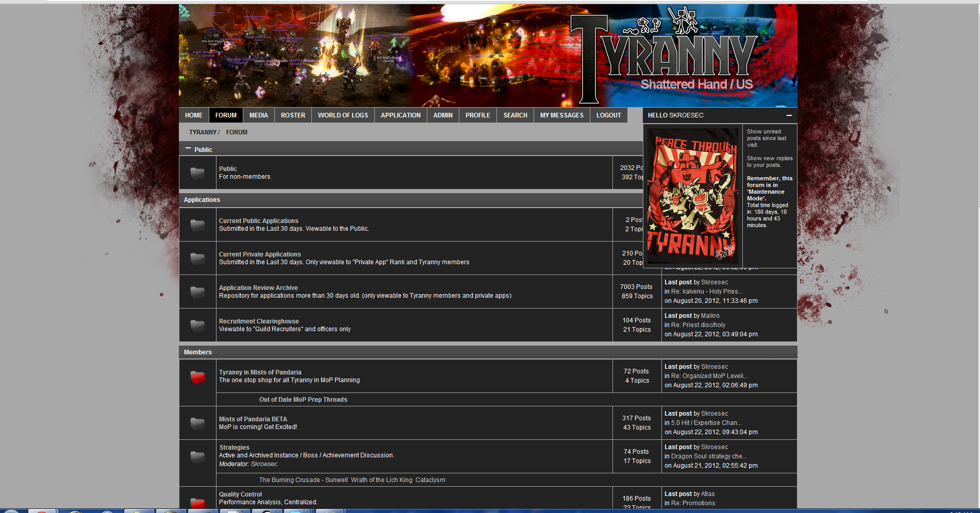
Task: Click Skroesec in the Application Review Archive last post
Action: (715, 282)
